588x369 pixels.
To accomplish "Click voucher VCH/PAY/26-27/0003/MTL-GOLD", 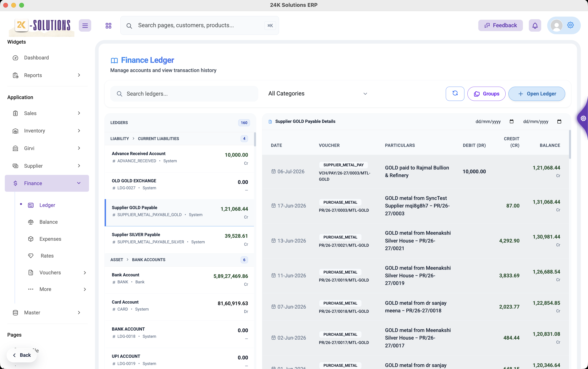I will (x=344, y=176).
